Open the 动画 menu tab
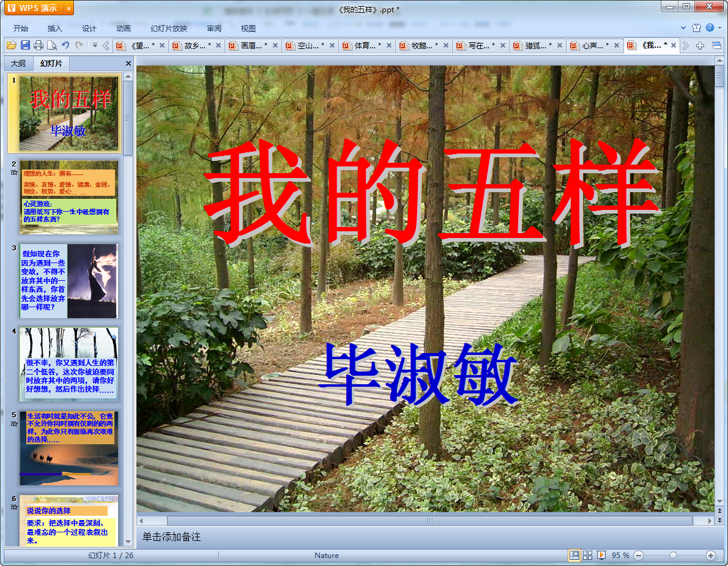728x566 pixels. (x=124, y=28)
